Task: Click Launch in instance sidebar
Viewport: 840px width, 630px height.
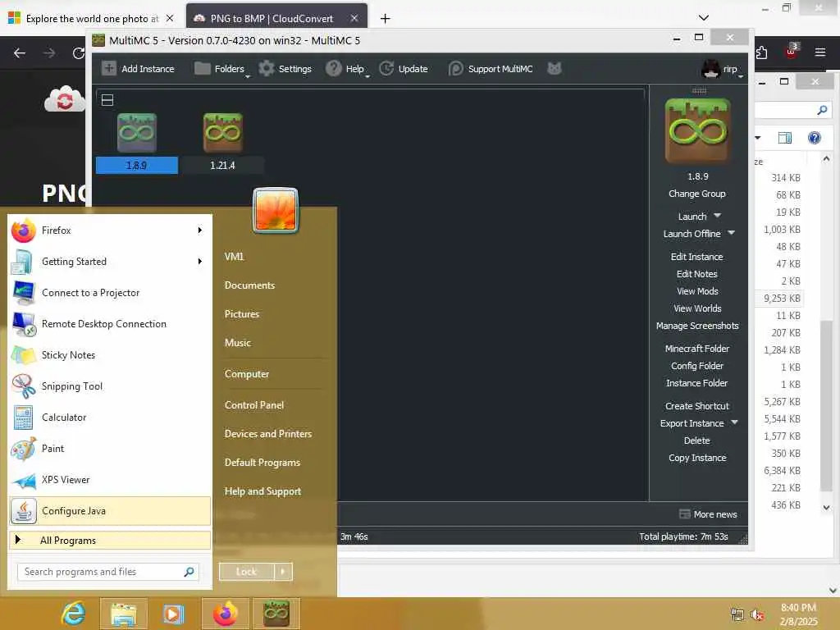Action: tap(692, 217)
